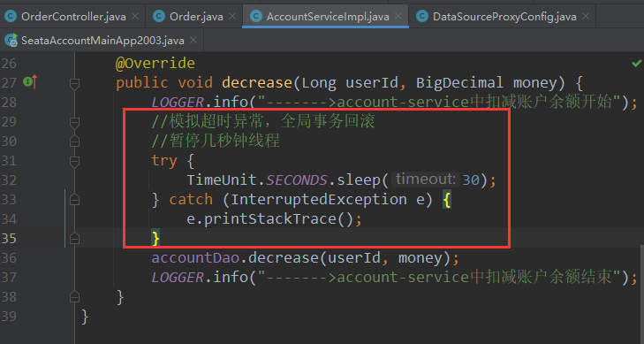Click class icon on DataSourceProxyConfig.java tab
This screenshot has height=344, width=644.
(421, 17)
